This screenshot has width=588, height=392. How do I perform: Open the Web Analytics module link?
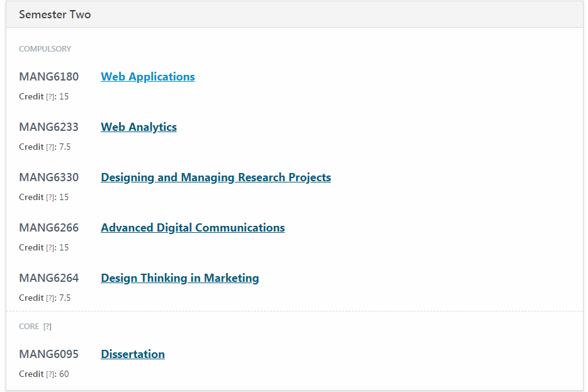click(139, 127)
